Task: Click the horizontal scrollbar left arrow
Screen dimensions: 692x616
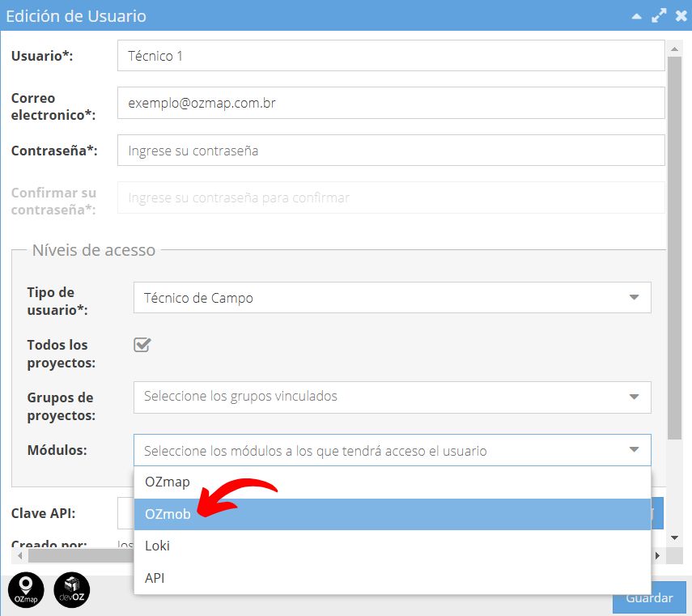Action: pyautogui.click(x=20, y=555)
